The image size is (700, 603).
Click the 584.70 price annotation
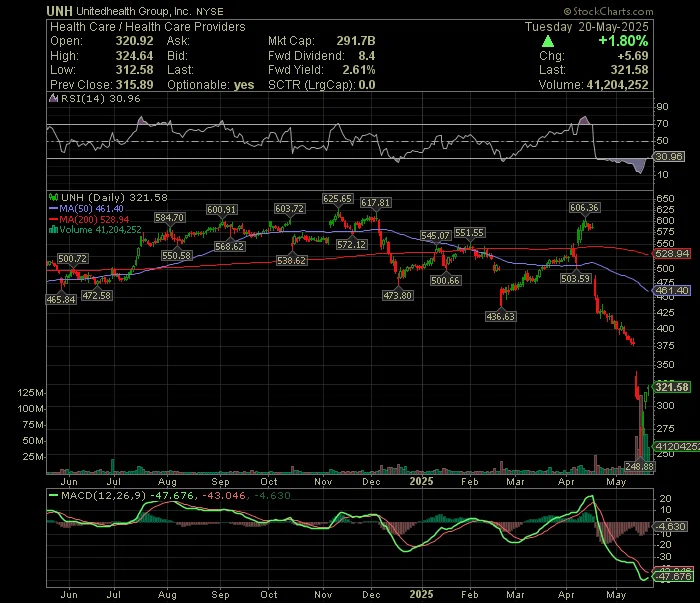(x=169, y=217)
